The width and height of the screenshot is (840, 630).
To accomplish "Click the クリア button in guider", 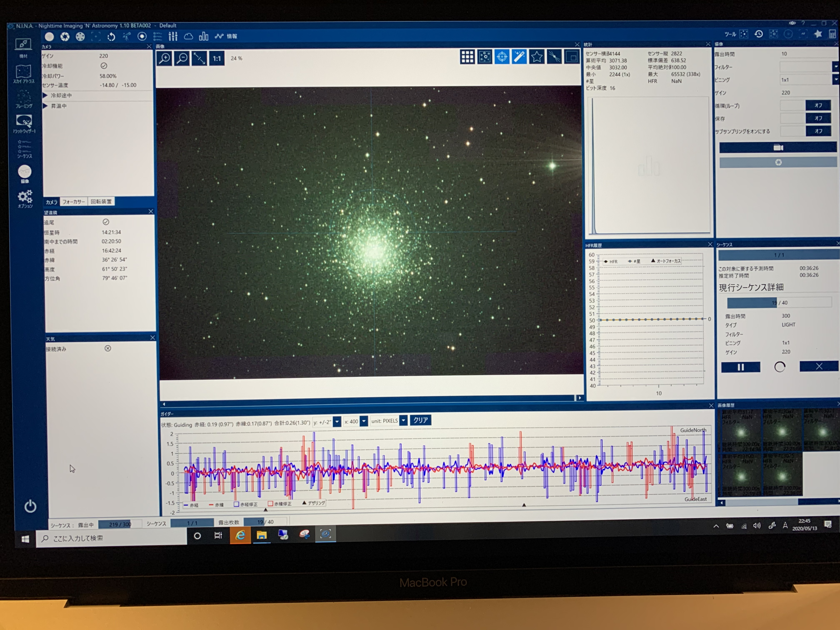I will (x=420, y=420).
